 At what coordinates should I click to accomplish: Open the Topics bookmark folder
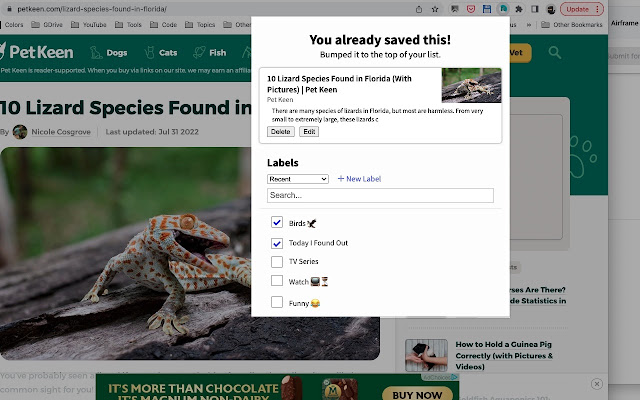click(x=200, y=24)
